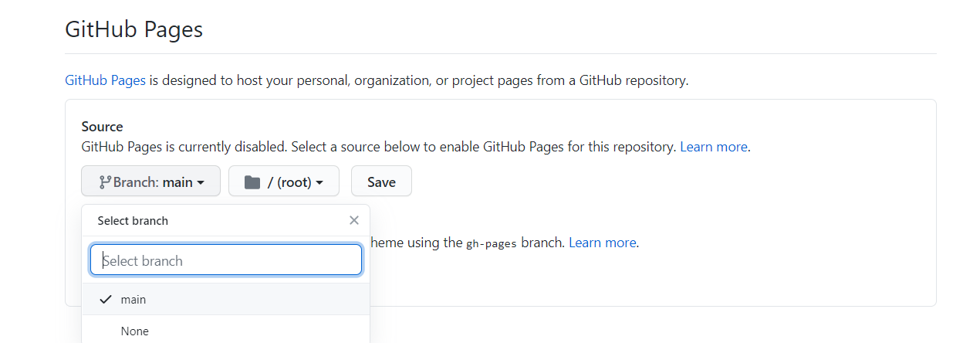
Task: Open Learn more link after gh-pages branch
Action: 603,243
